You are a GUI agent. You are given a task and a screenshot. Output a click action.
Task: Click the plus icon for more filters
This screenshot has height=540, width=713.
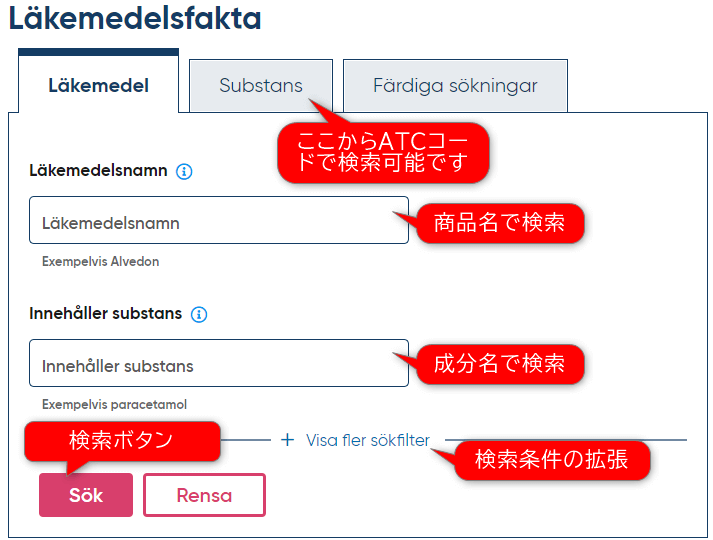pos(288,440)
